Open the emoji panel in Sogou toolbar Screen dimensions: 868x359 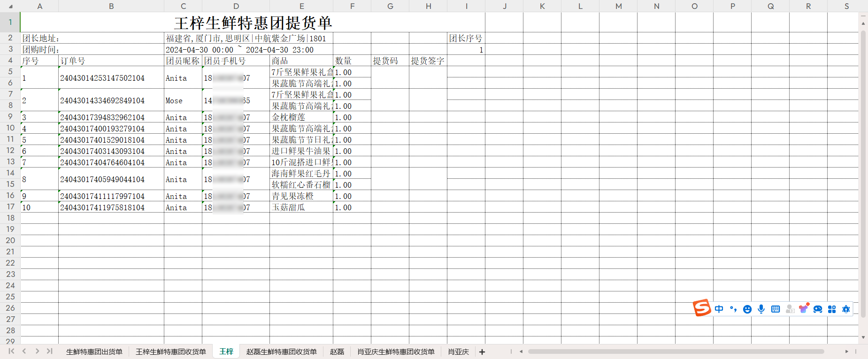pos(747,309)
